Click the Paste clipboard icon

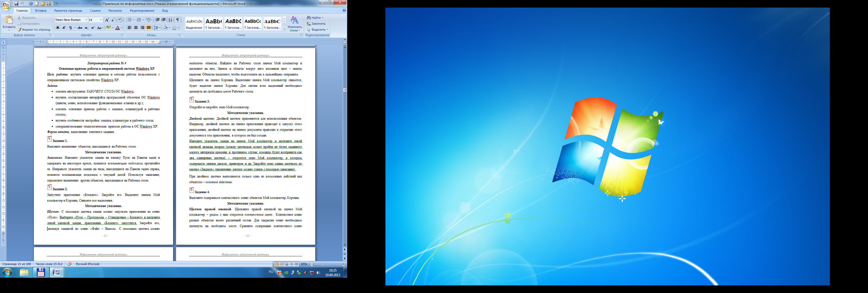pos(9,20)
